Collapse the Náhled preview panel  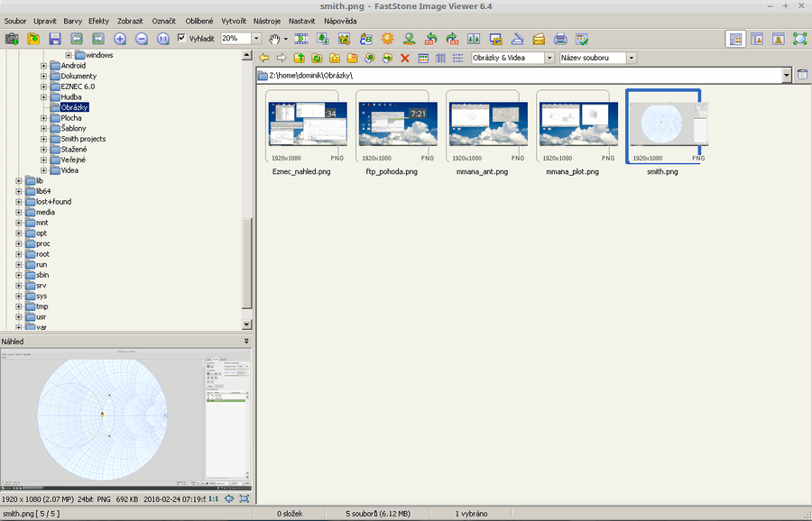point(246,342)
